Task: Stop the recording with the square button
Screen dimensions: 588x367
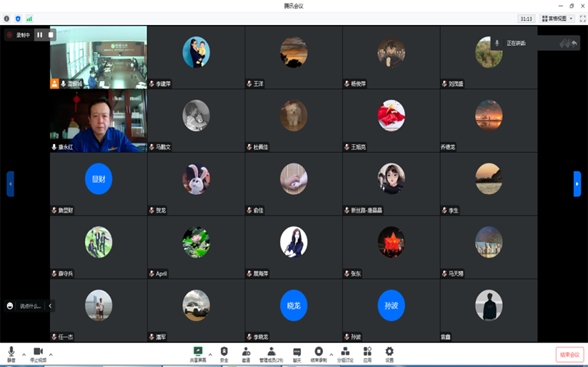Action: pos(50,35)
